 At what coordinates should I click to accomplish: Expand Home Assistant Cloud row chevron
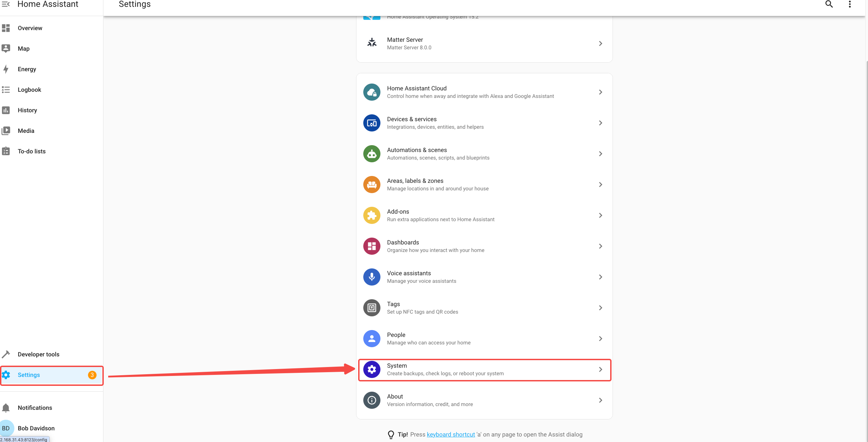tap(601, 92)
